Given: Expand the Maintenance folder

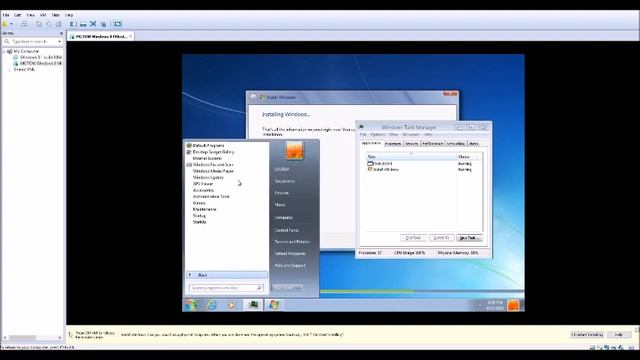Looking at the screenshot, I should pos(204,209).
